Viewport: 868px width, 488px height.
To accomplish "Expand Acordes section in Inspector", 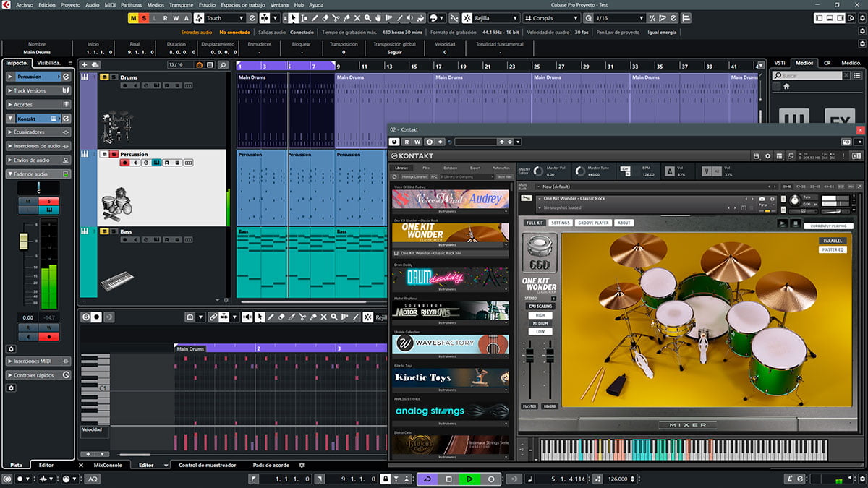I will point(39,104).
